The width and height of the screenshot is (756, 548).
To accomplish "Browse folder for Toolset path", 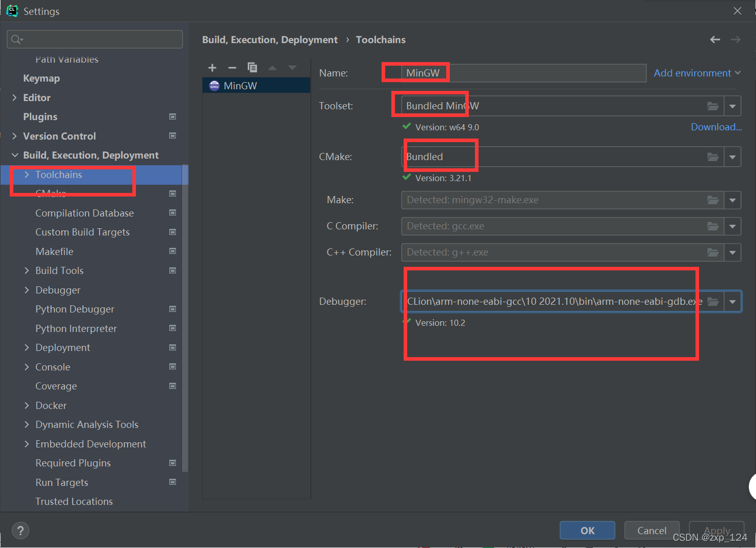I will pos(713,106).
